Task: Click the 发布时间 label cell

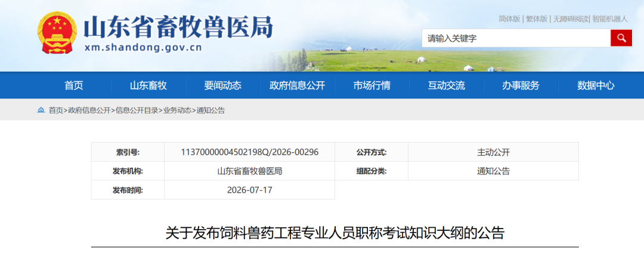Action: click(128, 190)
